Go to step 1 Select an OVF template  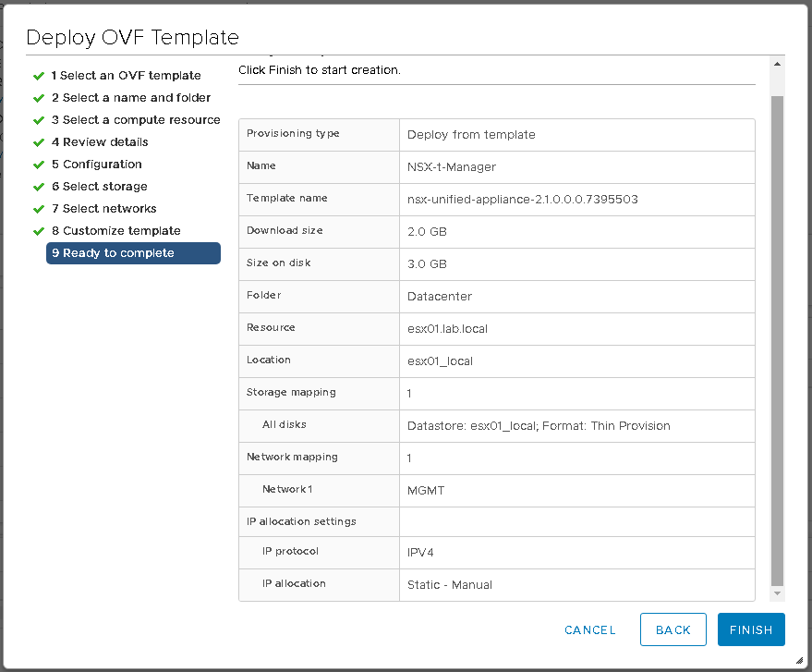click(126, 76)
